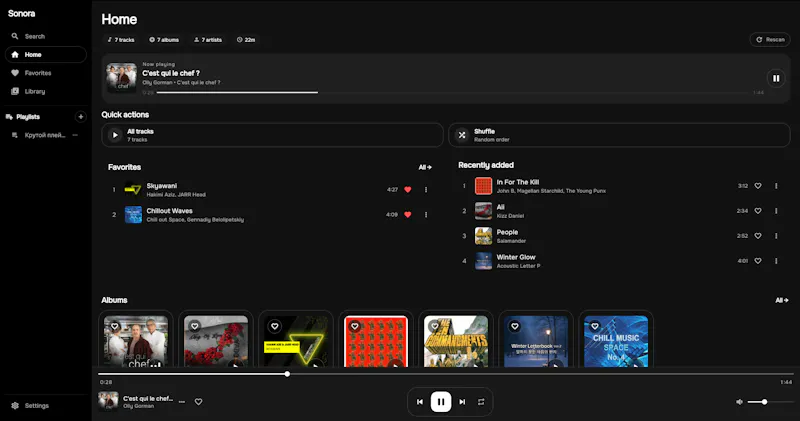Open the Winter Letterbook album card
Image resolution: width=800 pixels, height=421 pixels.
coord(536,341)
